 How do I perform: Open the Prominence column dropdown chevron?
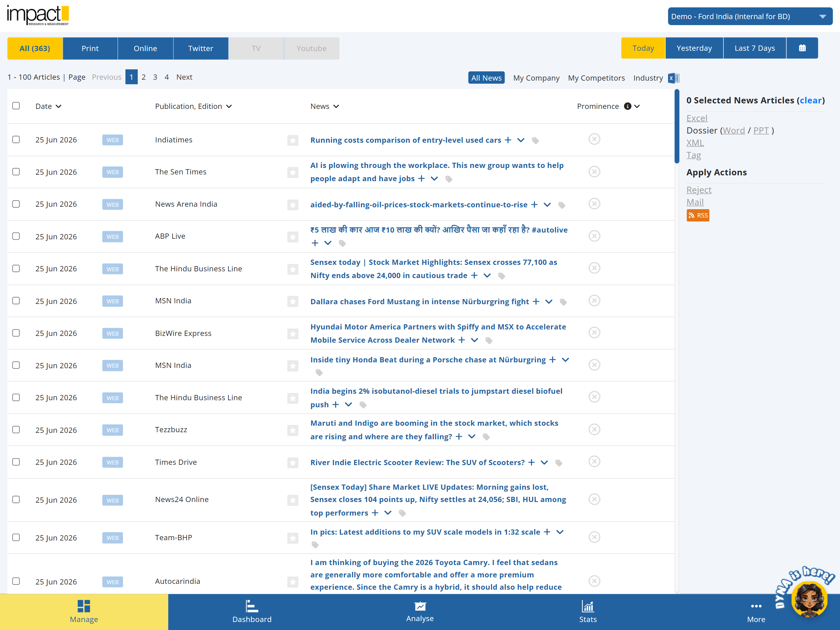(x=637, y=106)
